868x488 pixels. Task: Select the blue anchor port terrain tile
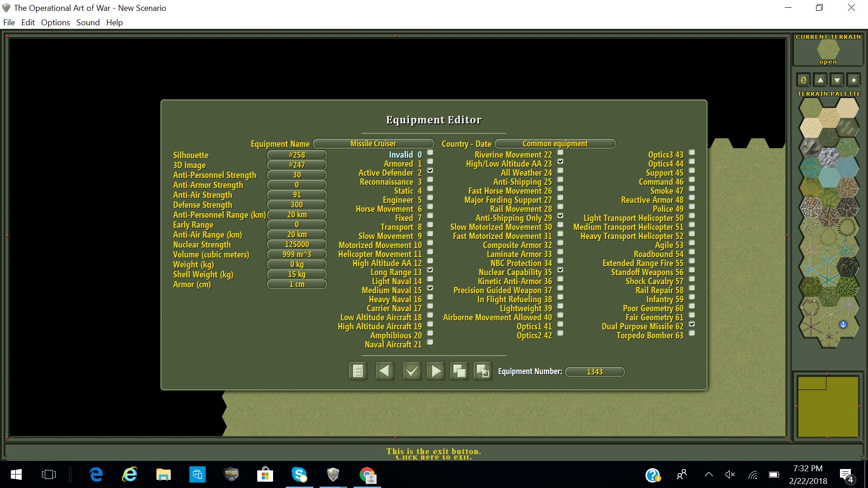[843, 324]
